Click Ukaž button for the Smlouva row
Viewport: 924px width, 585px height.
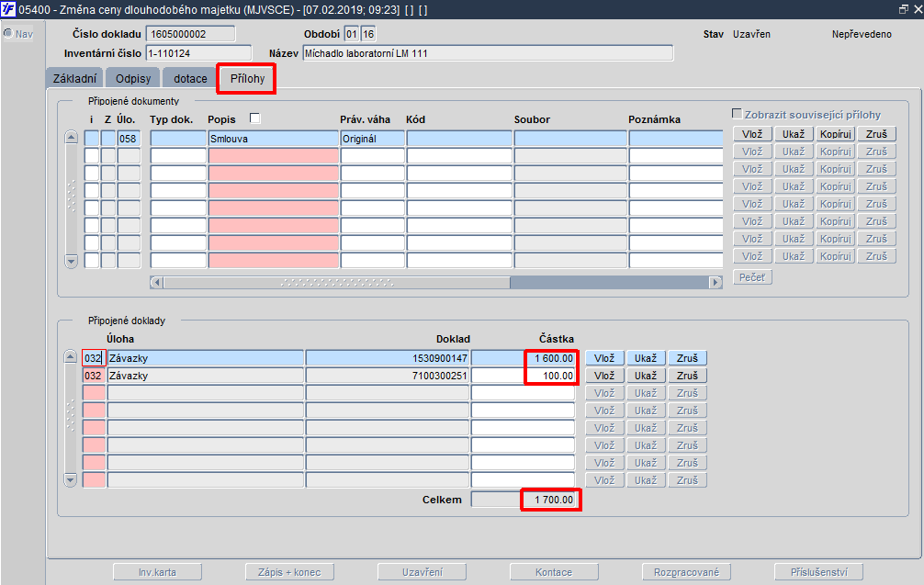(x=794, y=134)
